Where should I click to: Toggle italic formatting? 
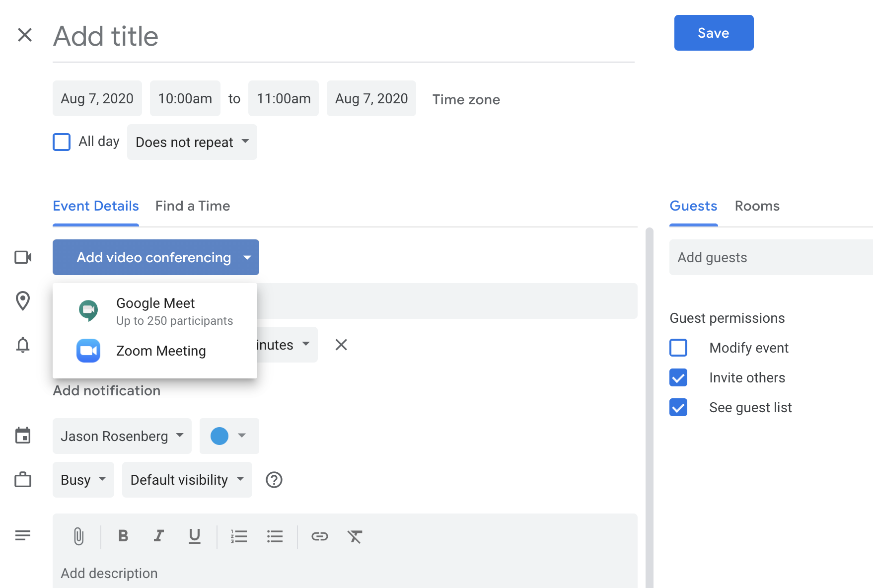coord(158,536)
